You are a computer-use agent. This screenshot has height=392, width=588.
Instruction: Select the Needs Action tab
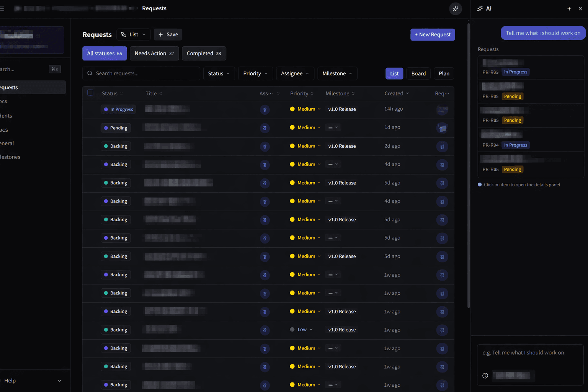154,54
